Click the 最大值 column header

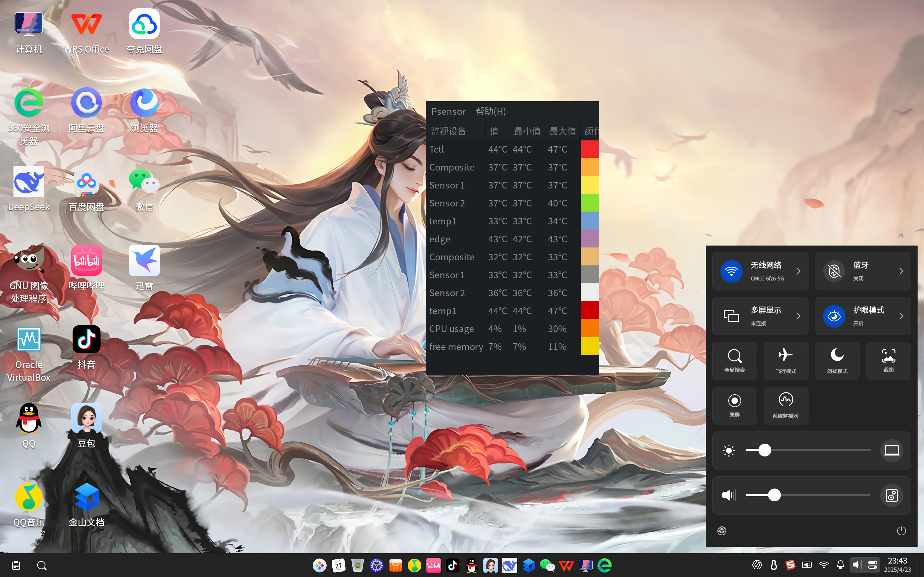pos(562,131)
